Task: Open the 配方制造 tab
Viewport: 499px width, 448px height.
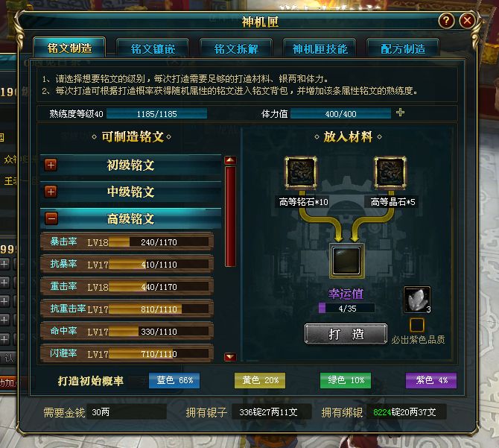Action: point(403,48)
